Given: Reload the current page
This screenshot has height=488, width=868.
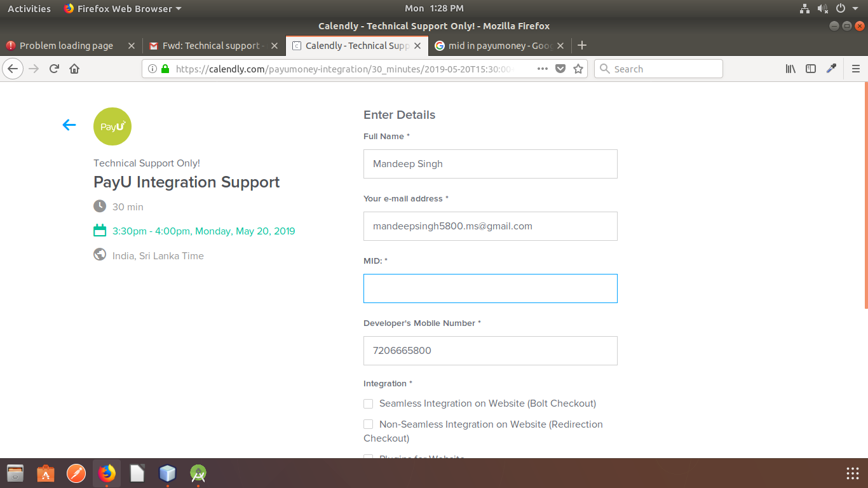Looking at the screenshot, I should 54,69.
